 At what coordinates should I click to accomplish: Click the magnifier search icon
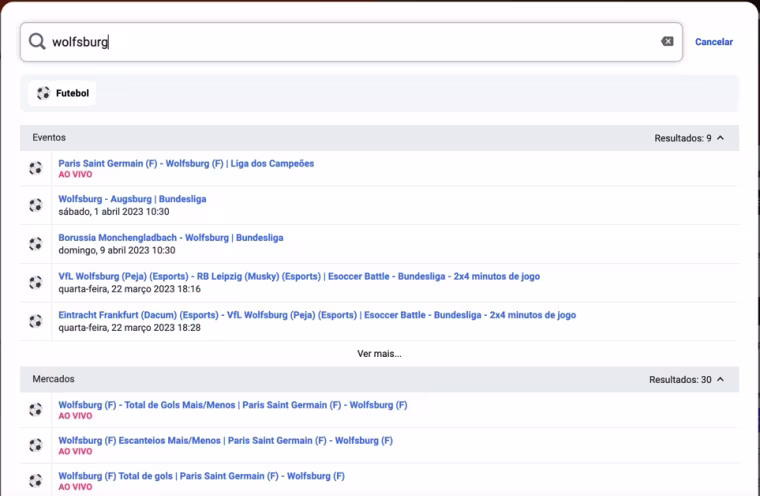click(37, 42)
